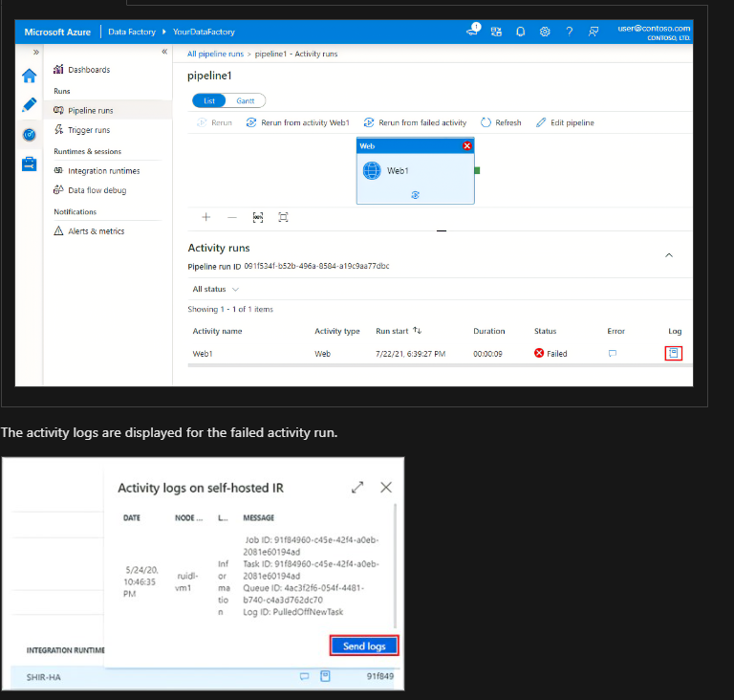Open Dashboards in side menu

coord(82,70)
